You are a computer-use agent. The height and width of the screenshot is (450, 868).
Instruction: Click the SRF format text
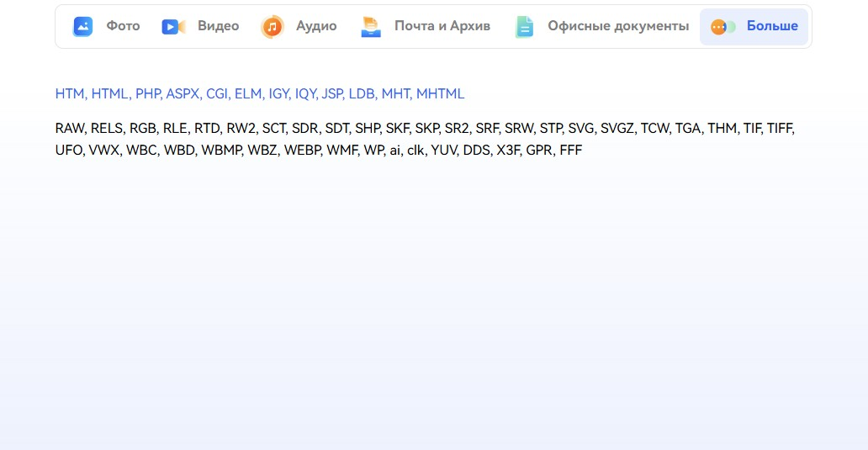pos(487,129)
